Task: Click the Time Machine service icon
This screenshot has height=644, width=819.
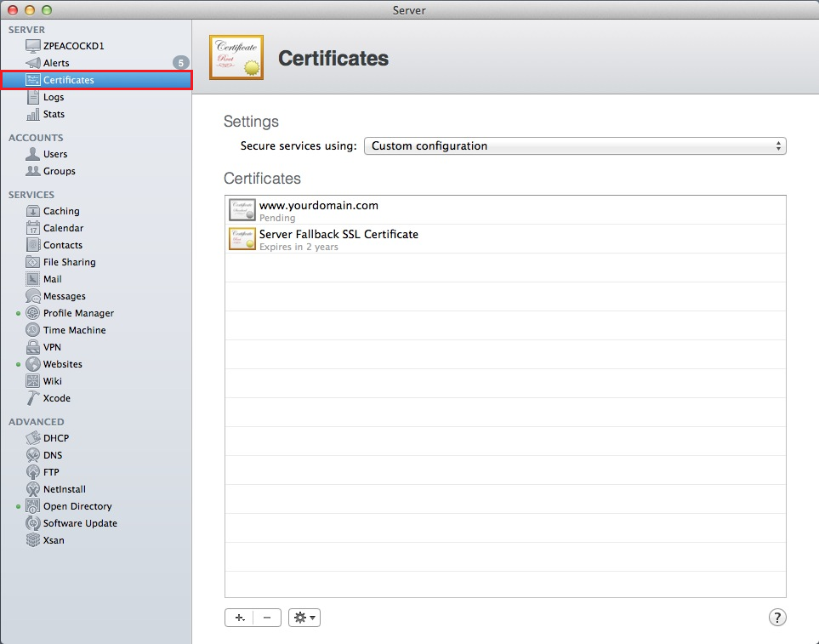Action: point(33,330)
